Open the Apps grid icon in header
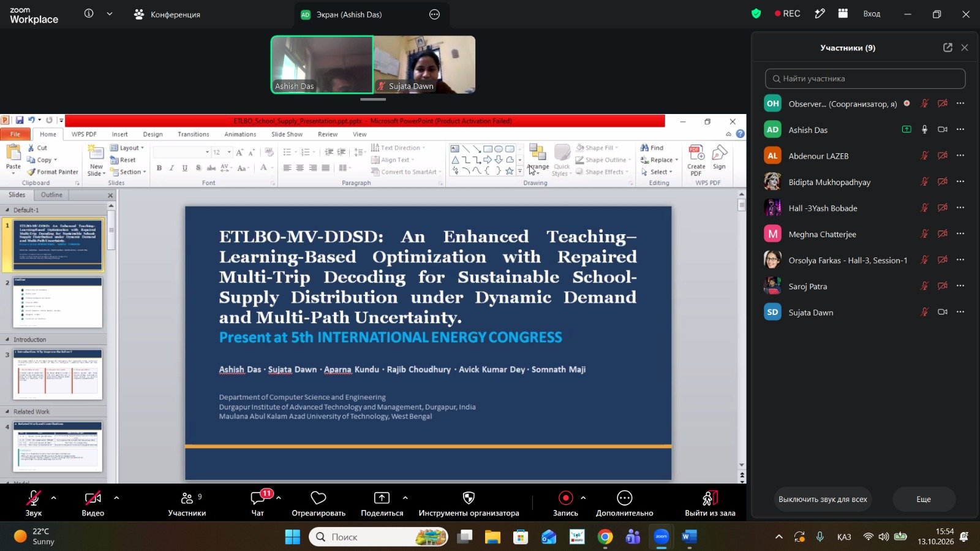Viewport: 980px width, 551px height. coord(843,13)
